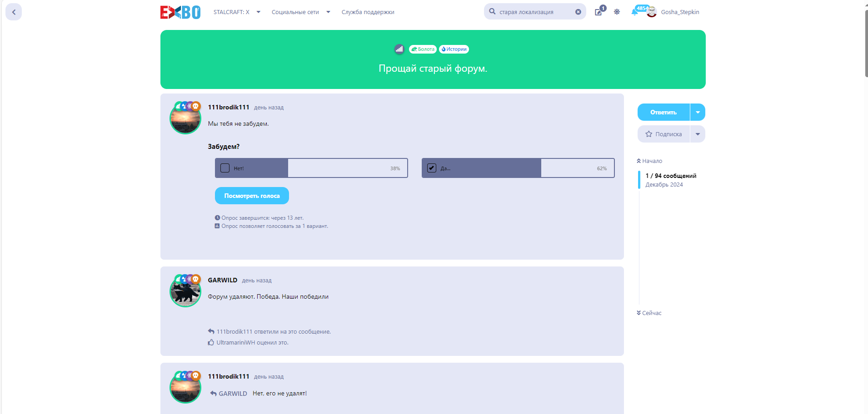Image resolution: width=868 pixels, height=414 pixels.
Task: Click the Подписка subscribe button
Action: 663,134
